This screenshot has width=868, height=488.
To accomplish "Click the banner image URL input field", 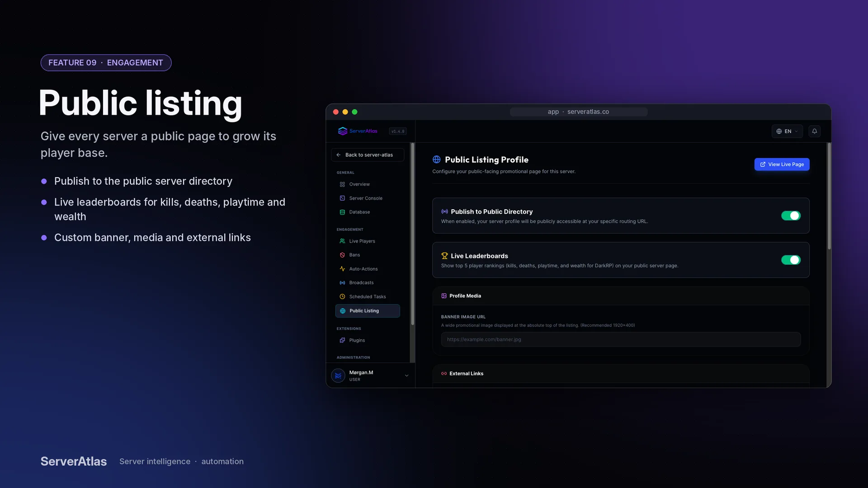I will pos(621,339).
